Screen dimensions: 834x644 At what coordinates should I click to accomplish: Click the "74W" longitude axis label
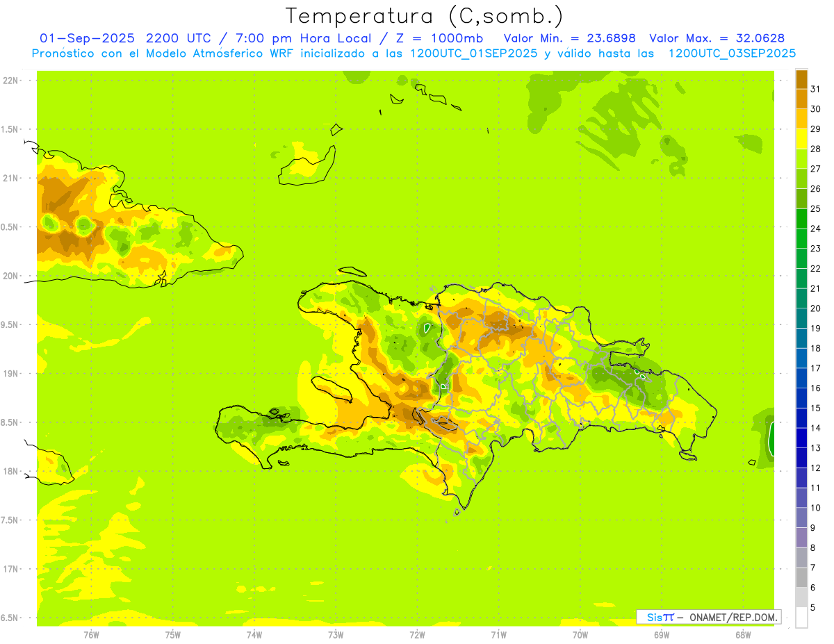click(x=254, y=634)
